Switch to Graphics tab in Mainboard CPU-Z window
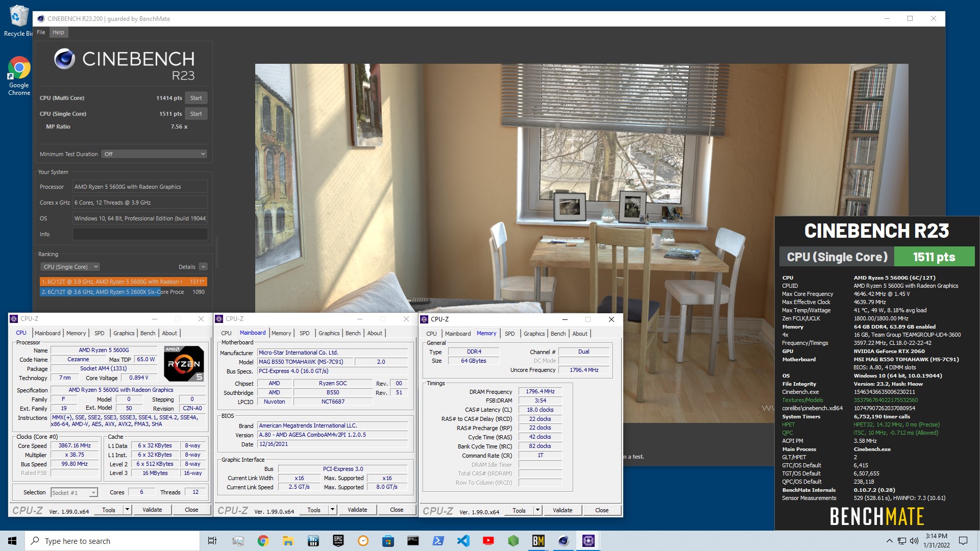Viewport: 980px width, 551px height. click(x=329, y=333)
